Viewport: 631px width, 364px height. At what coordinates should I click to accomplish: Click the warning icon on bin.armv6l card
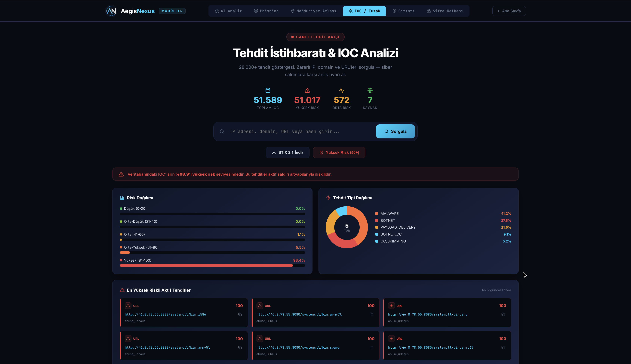392,338
